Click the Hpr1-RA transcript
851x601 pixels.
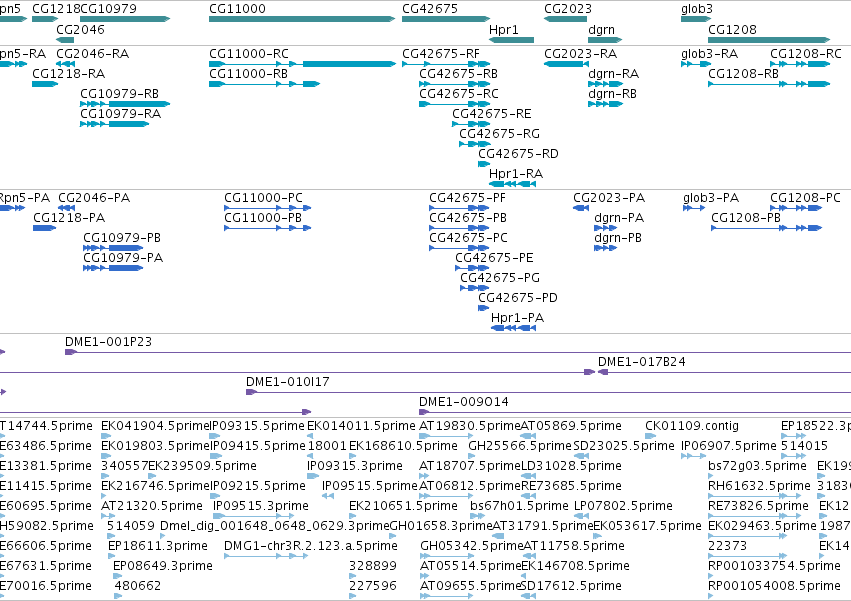pyautogui.click(x=516, y=174)
